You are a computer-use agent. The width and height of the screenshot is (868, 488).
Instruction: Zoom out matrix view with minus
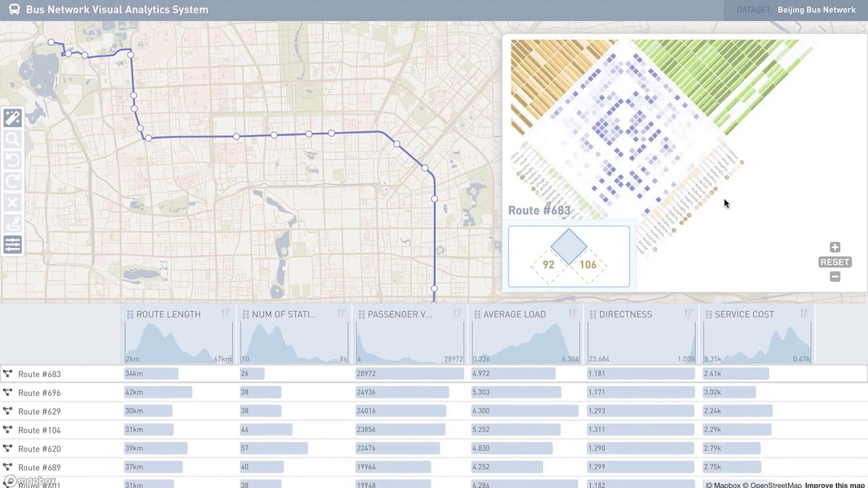(x=835, y=277)
